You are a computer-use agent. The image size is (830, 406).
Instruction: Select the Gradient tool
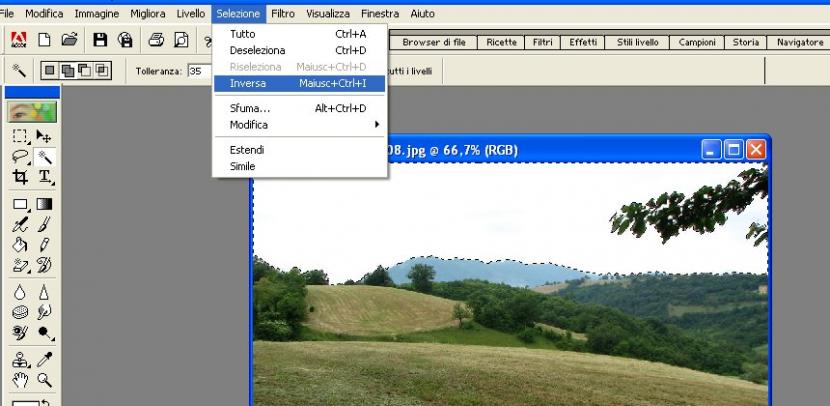click(44, 204)
